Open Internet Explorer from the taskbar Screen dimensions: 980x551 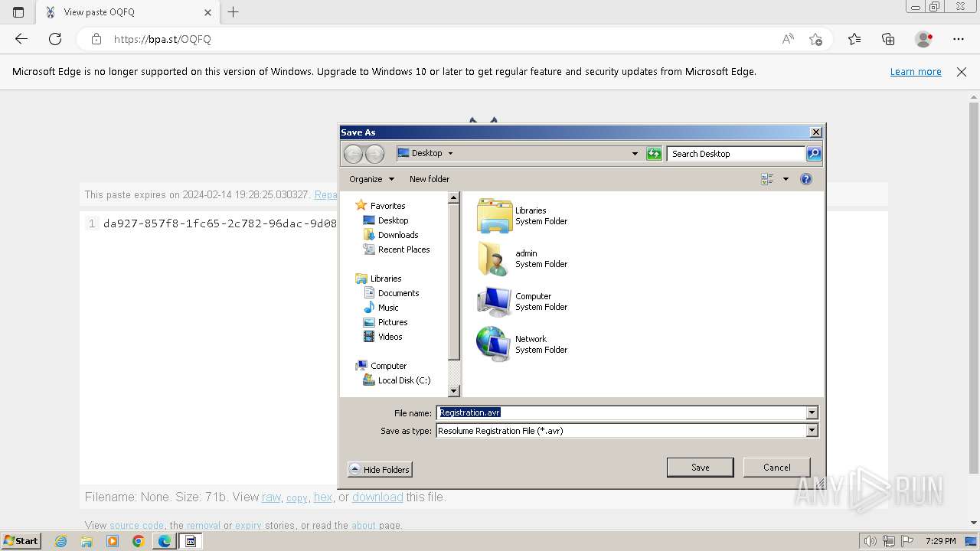point(61,541)
